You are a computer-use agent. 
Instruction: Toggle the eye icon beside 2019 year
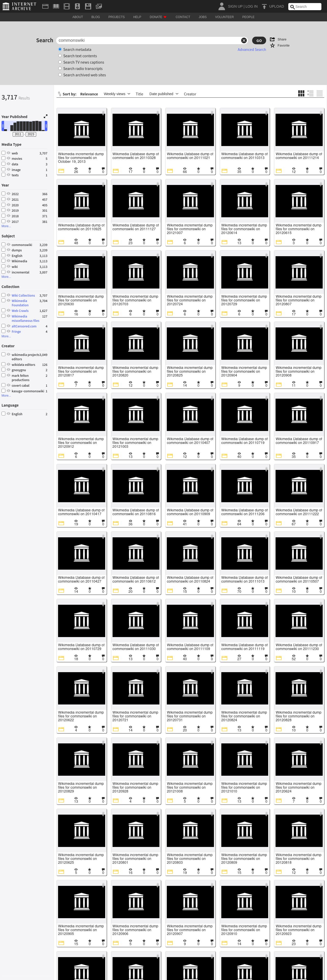tap(8, 210)
